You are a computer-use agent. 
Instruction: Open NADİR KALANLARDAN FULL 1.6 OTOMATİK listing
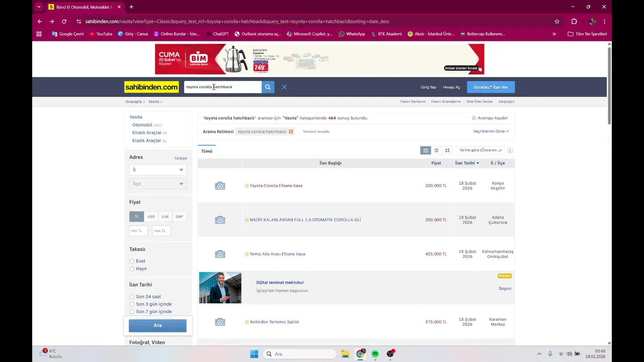(x=305, y=220)
